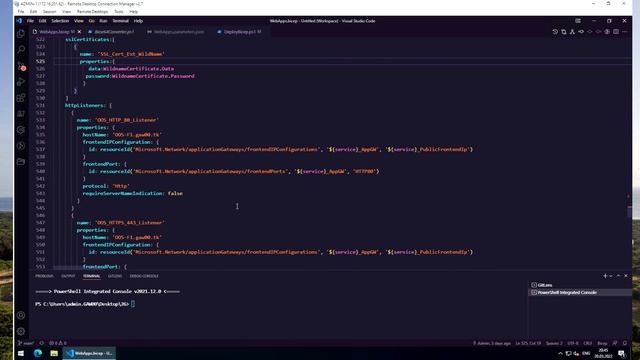Open VS Code Edit menu

(x=42, y=21)
